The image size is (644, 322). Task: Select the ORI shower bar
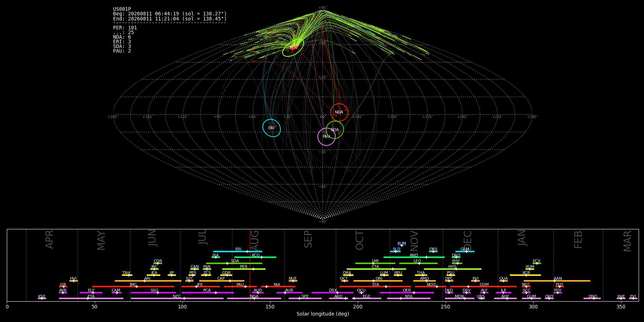(x=378, y=281)
